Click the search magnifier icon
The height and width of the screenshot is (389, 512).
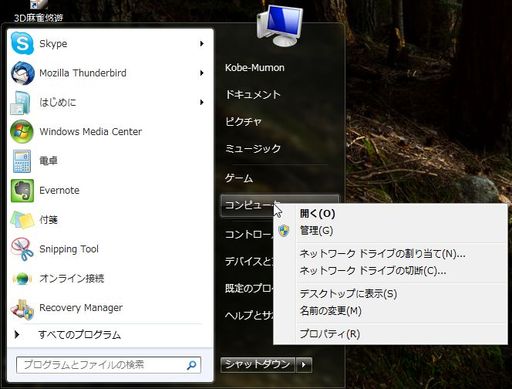point(192,365)
